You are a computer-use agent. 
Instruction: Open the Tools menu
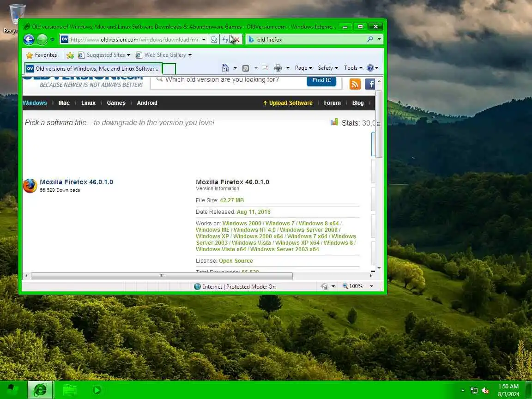point(353,68)
